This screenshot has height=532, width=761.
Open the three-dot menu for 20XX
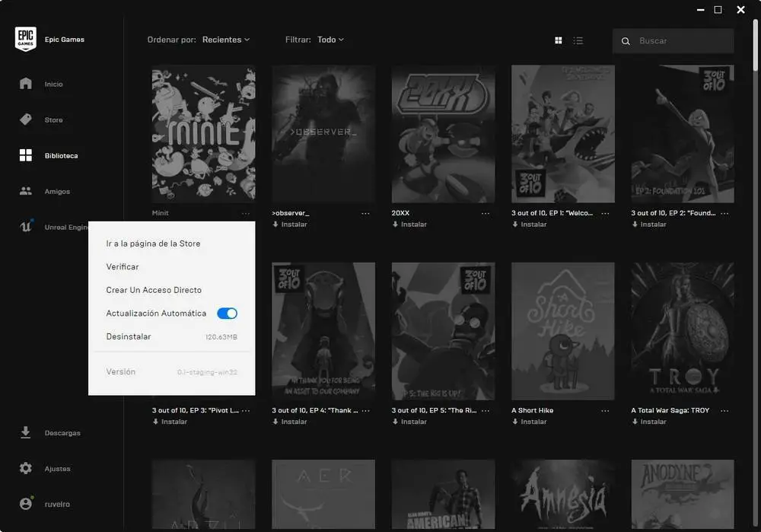486,214
